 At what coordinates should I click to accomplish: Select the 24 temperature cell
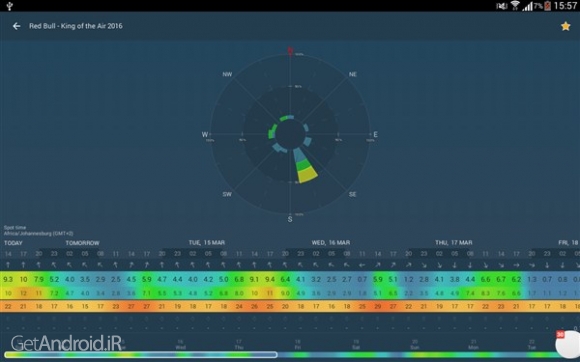239,307
